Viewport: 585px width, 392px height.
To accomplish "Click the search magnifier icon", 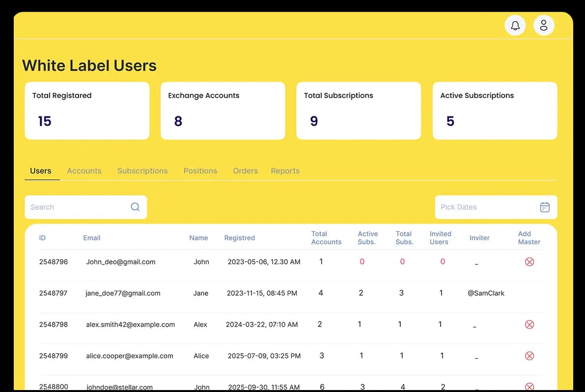I will 135,207.
